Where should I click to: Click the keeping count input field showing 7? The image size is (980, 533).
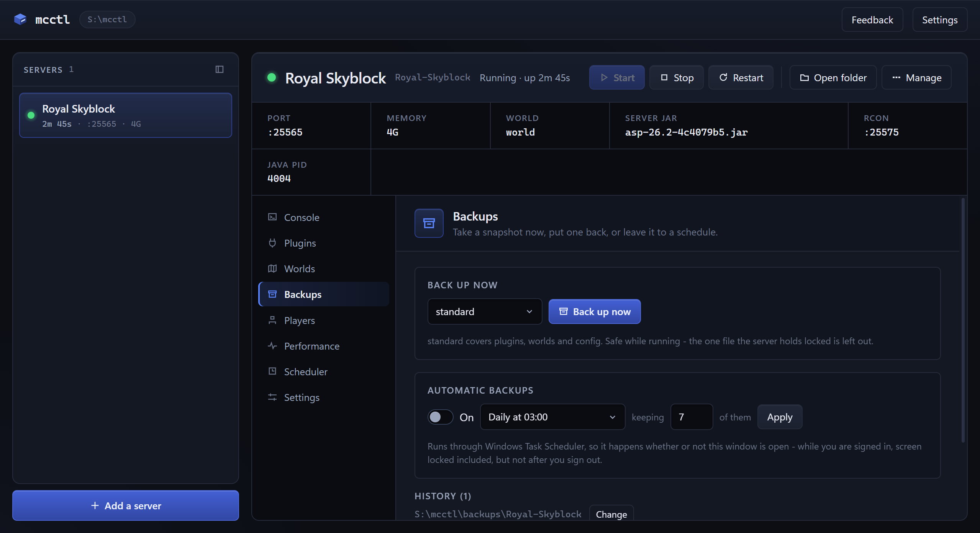692,417
